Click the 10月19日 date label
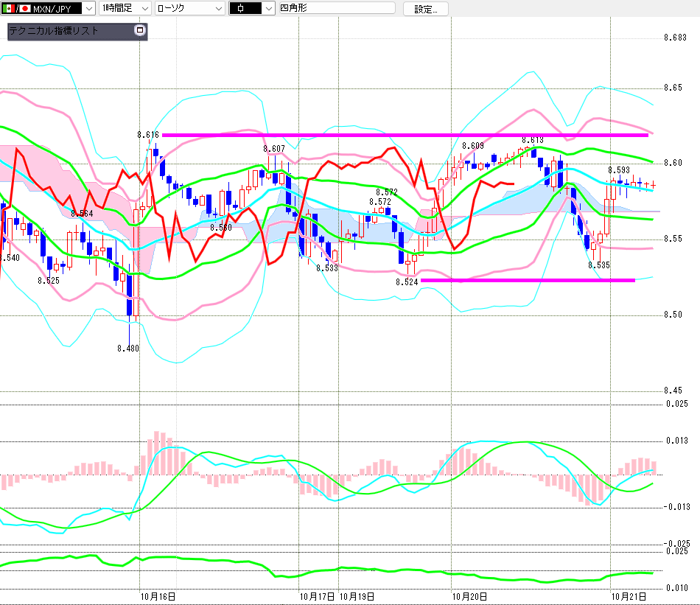 click(357, 596)
